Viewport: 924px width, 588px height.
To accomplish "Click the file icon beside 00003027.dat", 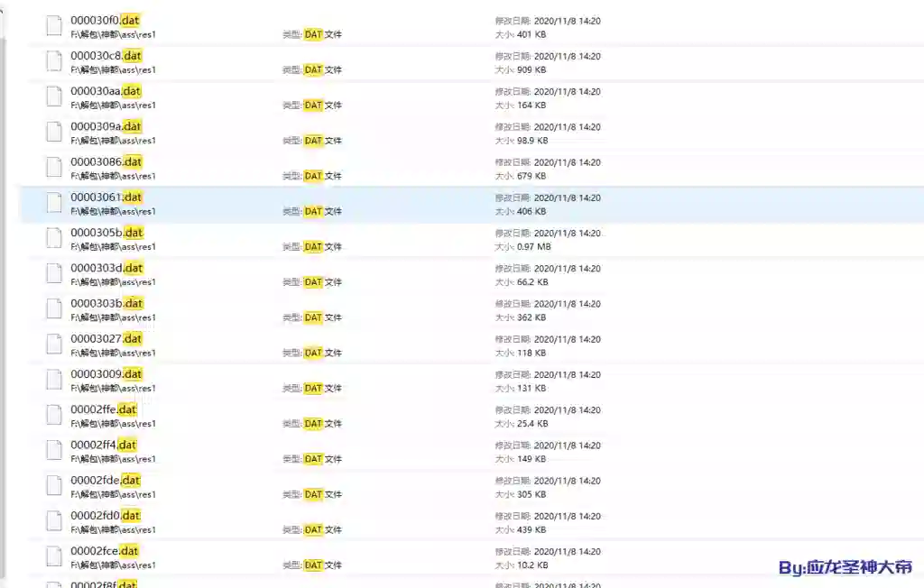I will (54, 345).
